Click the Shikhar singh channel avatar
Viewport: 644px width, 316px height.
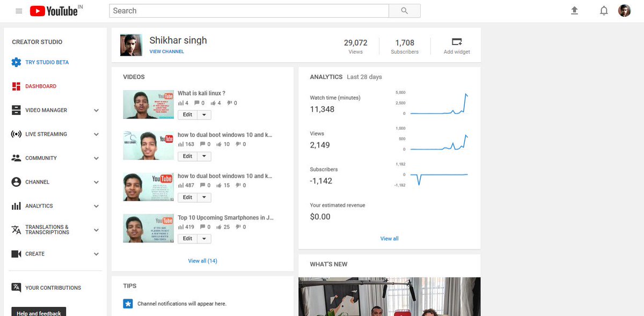click(131, 46)
